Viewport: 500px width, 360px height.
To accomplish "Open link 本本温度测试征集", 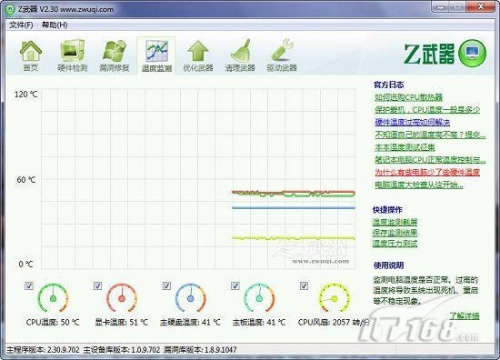I will click(x=405, y=147).
